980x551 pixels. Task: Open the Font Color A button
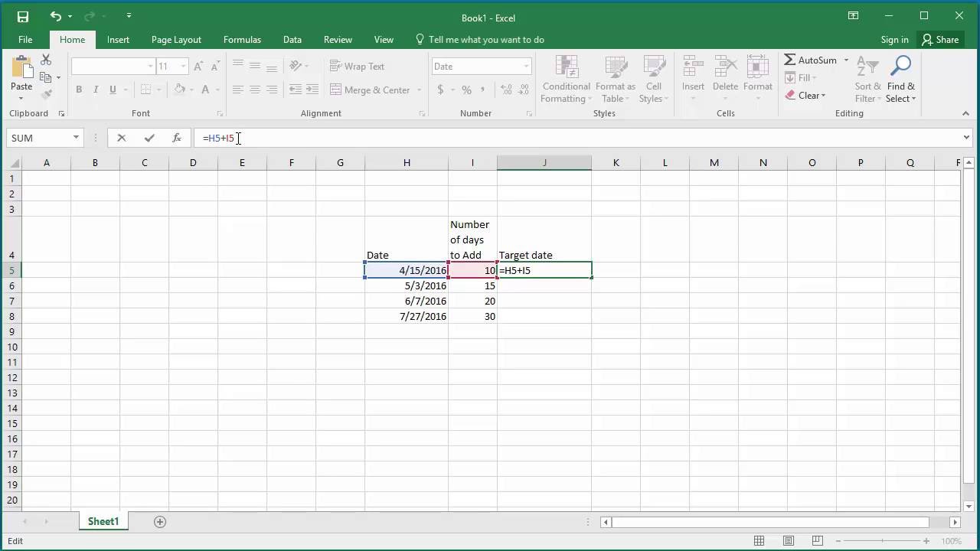pos(205,90)
